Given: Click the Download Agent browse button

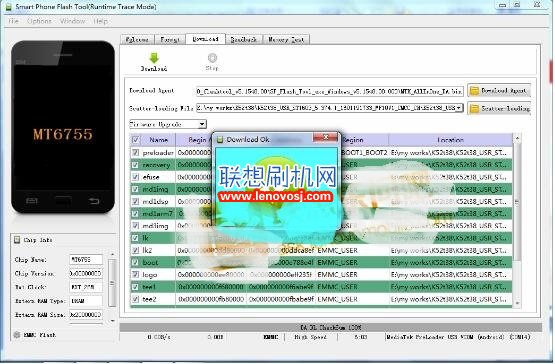Looking at the screenshot, I should [x=499, y=91].
